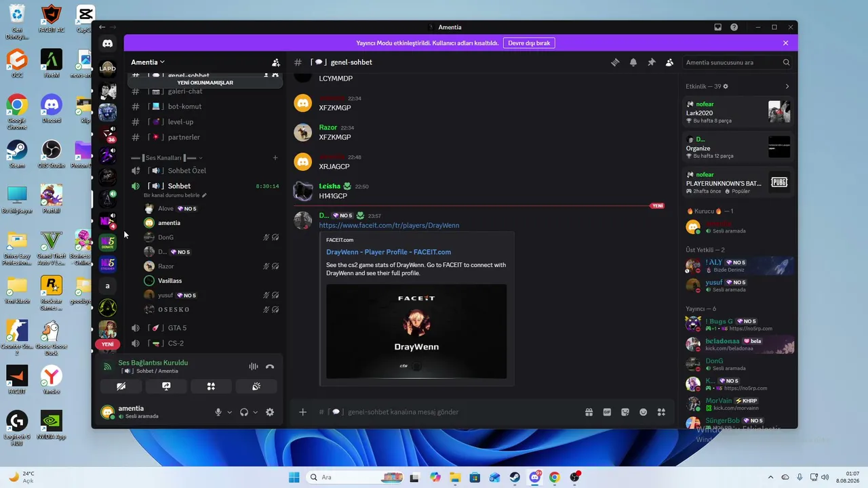This screenshot has width=868, height=488.
Task: Open the NO5 Streamer server icon
Action: [107, 264]
